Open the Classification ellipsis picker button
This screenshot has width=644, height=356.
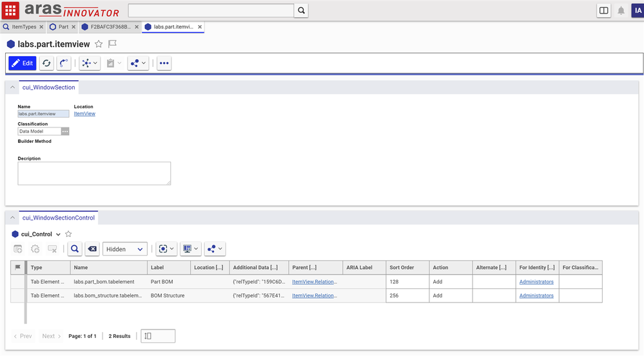coord(65,131)
